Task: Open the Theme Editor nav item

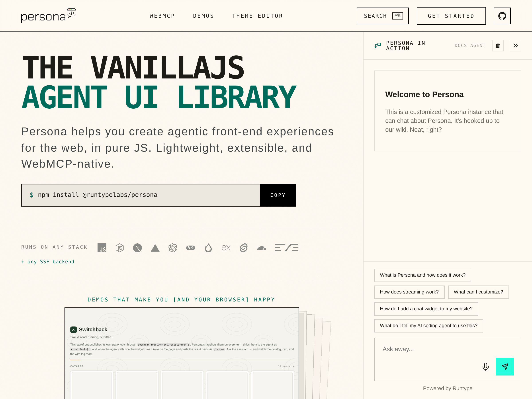Action: (258, 16)
